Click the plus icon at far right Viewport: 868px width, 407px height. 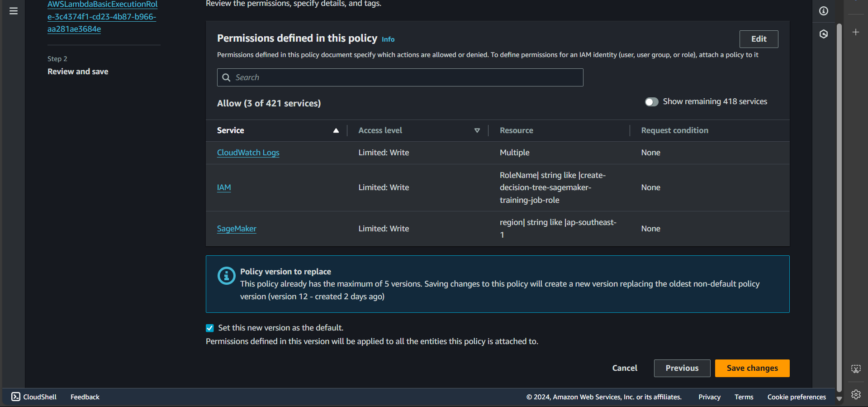pyautogui.click(x=856, y=32)
